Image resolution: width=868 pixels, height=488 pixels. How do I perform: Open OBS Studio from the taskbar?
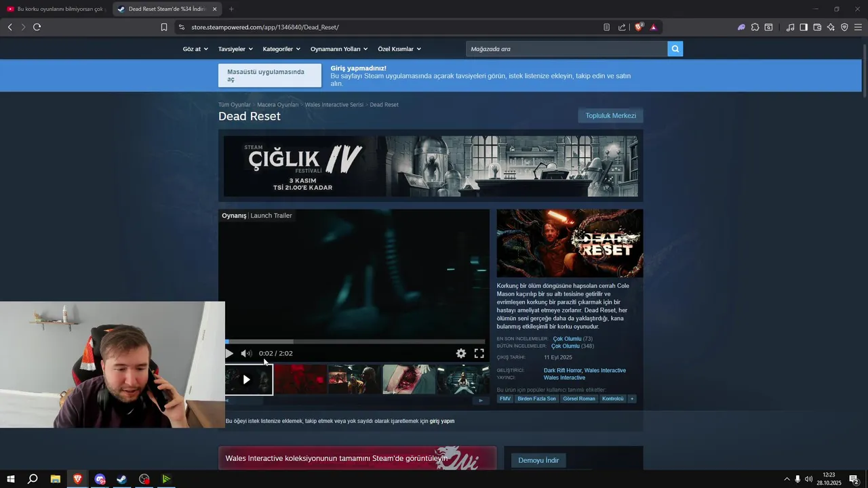pos(144,479)
